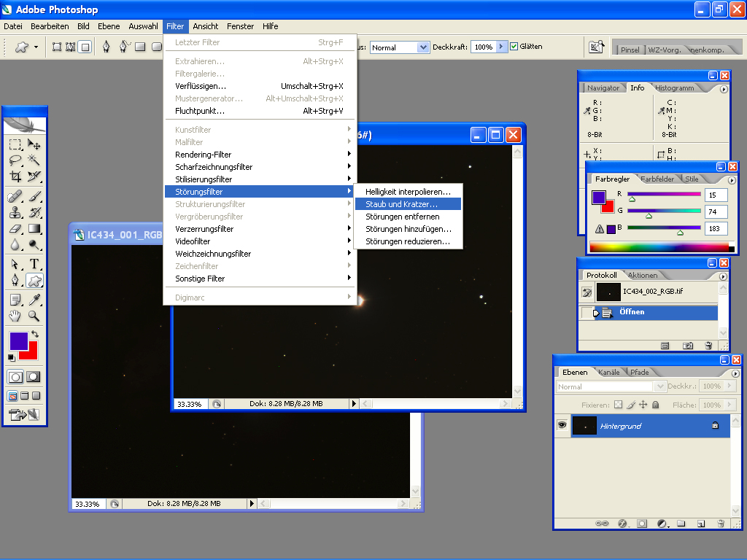Select the History Brush tool
This screenshot has width=747, height=560.
click(34, 212)
